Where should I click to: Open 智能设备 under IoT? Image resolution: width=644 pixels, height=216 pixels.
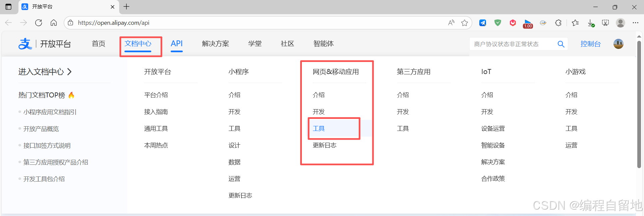[x=493, y=145]
